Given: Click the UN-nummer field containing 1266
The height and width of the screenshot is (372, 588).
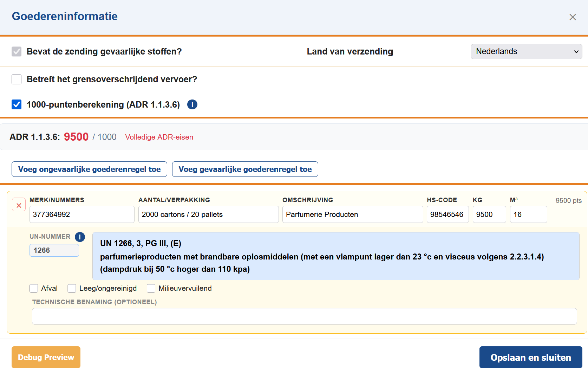Looking at the screenshot, I should pos(54,250).
